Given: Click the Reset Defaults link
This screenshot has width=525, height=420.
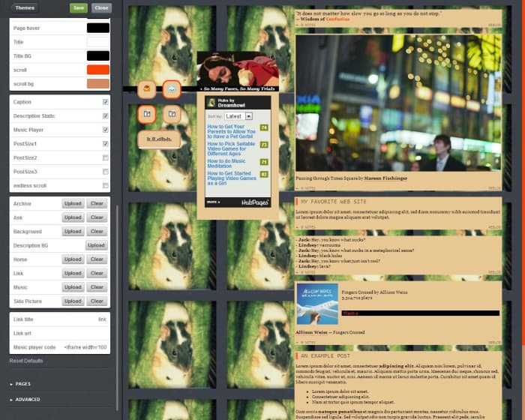Looking at the screenshot, I should [26, 361].
